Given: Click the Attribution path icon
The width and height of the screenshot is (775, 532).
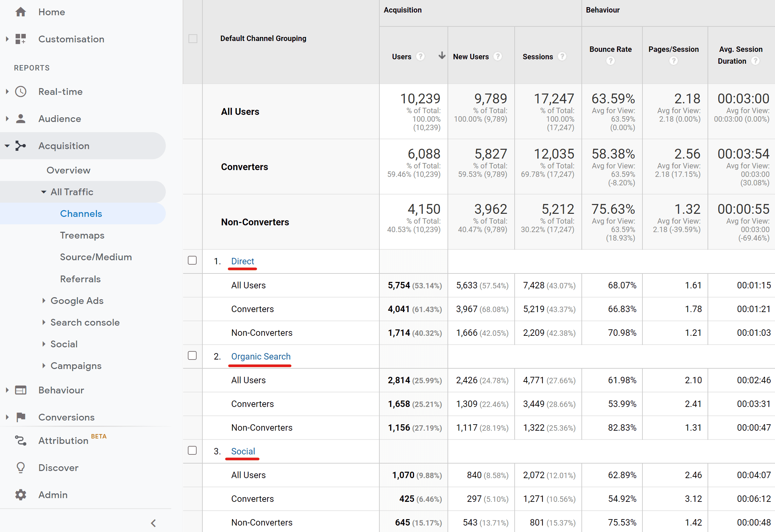Looking at the screenshot, I should 21,441.
